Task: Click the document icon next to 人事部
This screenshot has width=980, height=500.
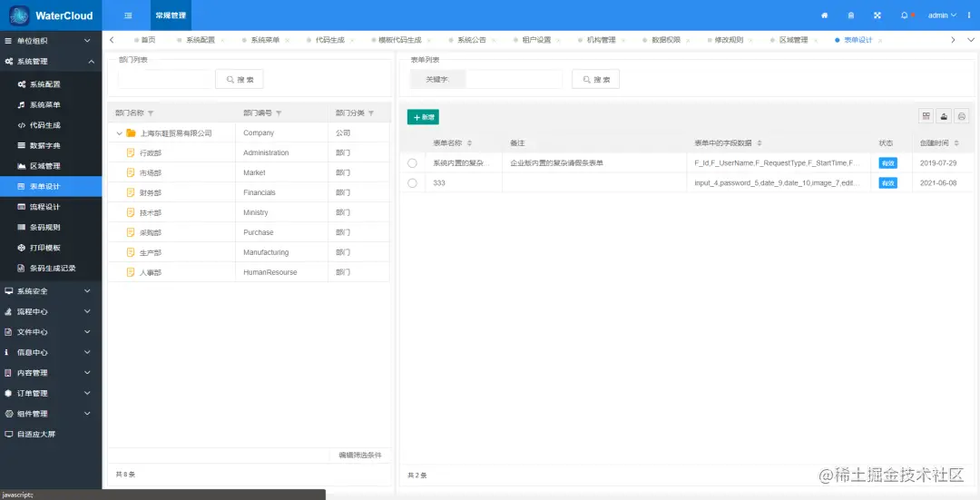Action: click(131, 272)
